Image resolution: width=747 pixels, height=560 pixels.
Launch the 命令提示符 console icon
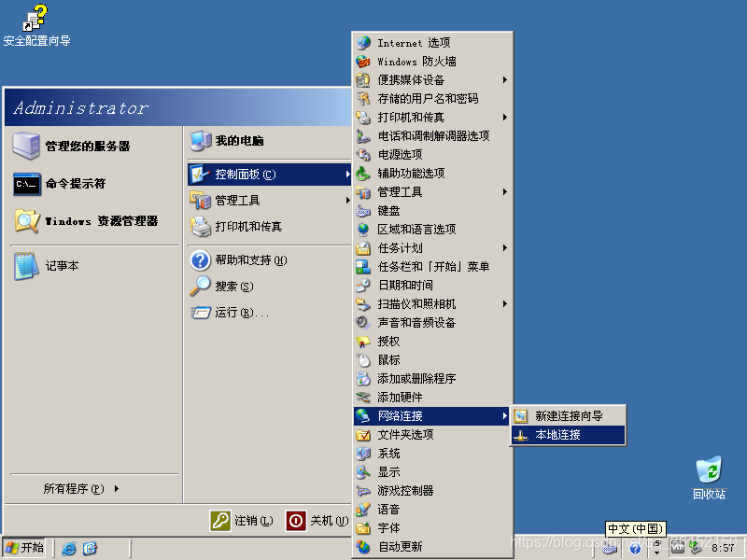pos(27,184)
